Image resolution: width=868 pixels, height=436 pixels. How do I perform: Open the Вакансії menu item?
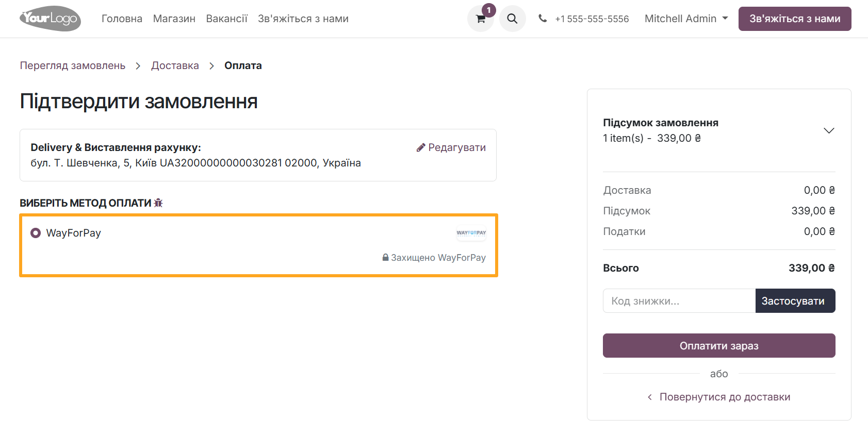pos(226,19)
